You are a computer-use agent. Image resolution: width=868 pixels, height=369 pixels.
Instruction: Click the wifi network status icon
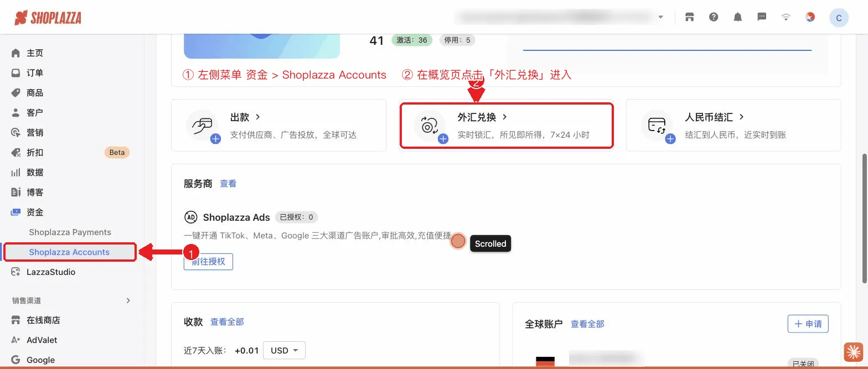786,17
